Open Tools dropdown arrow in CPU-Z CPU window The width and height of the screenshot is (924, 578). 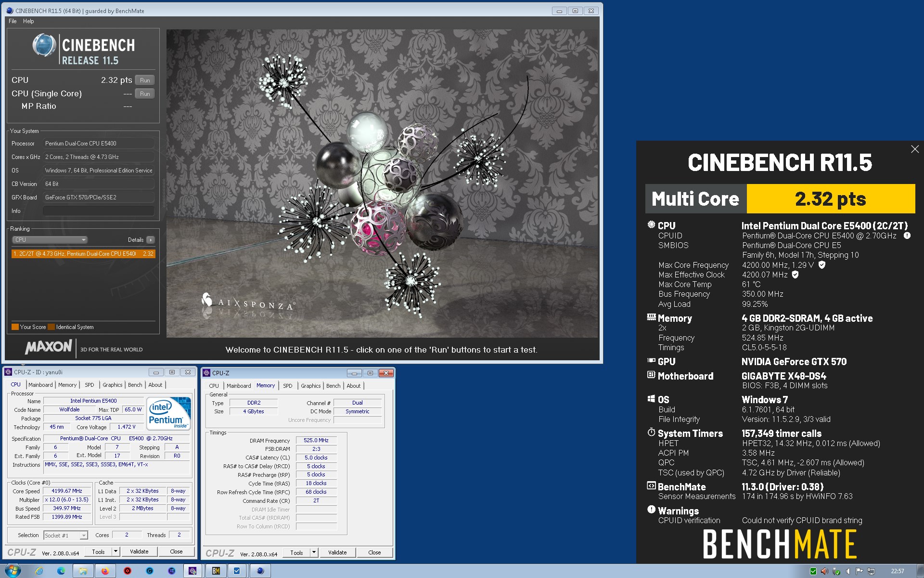point(115,552)
